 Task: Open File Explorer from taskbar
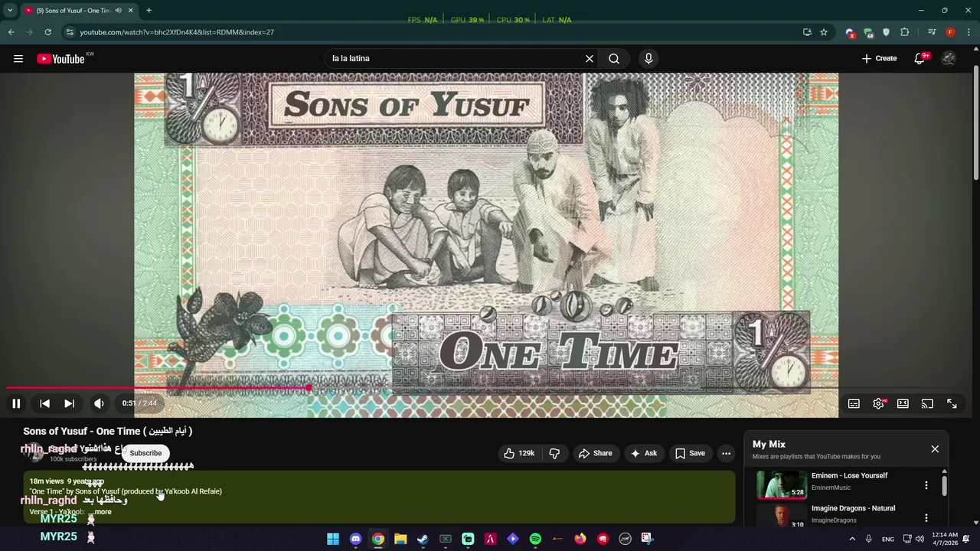point(400,539)
